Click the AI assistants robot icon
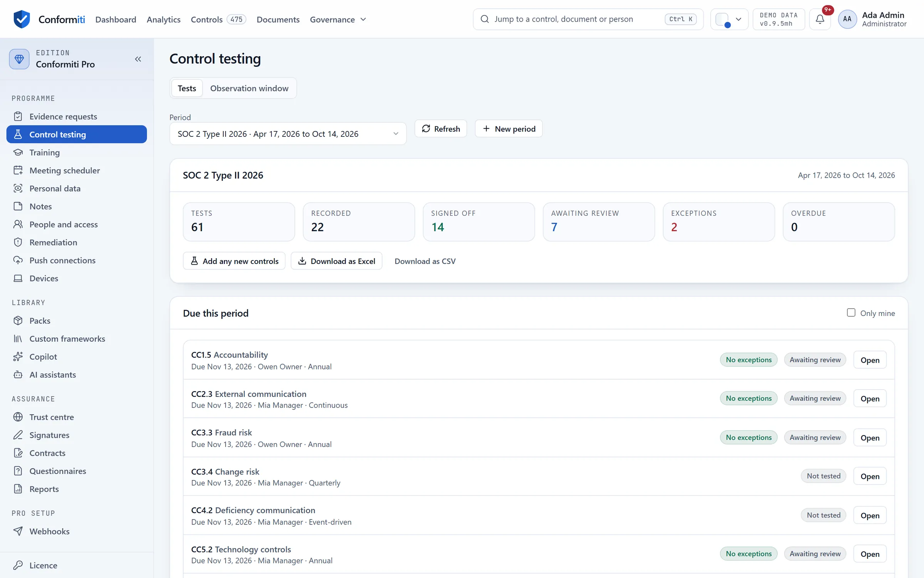Viewport: 924px width, 578px height. point(18,375)
